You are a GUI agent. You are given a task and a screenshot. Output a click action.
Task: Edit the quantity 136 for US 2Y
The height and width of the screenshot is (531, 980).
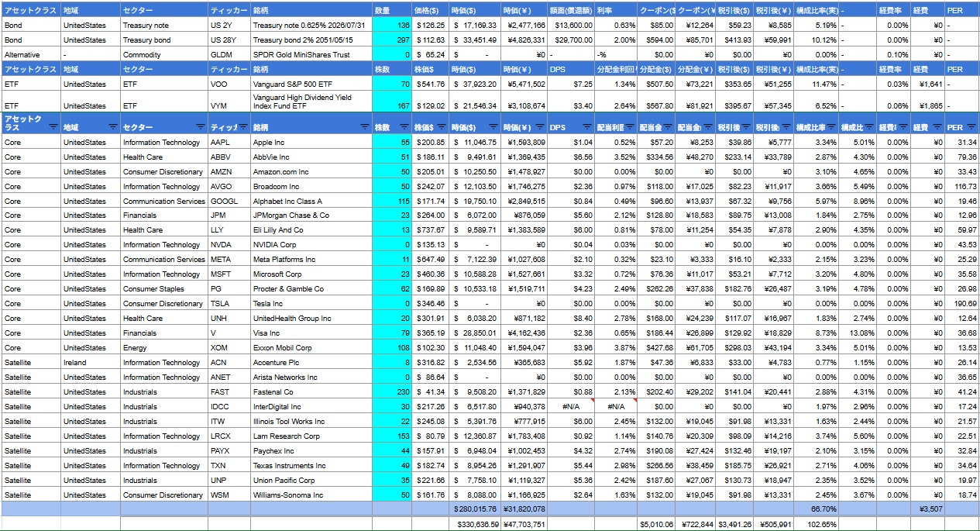[x=392, y=25]
